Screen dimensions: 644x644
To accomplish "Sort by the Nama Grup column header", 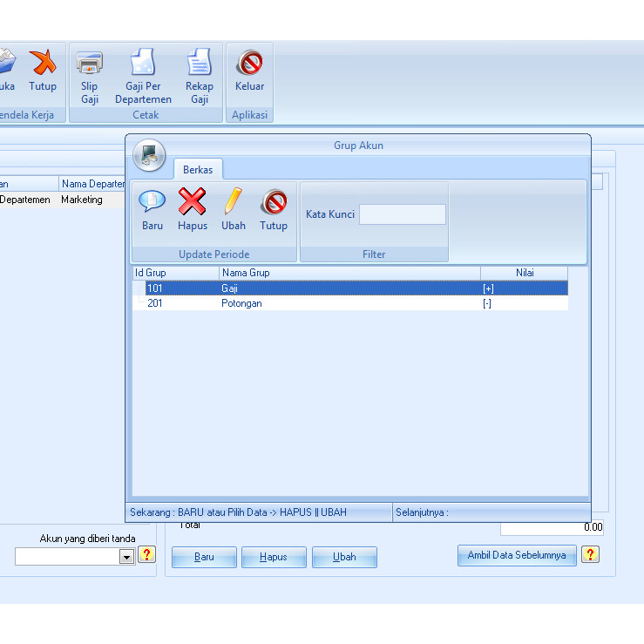I will pyautogui.click(x=349, y=273).
